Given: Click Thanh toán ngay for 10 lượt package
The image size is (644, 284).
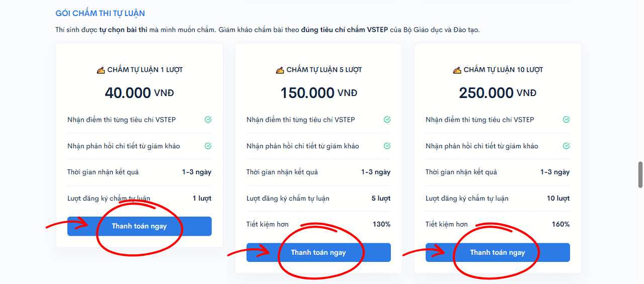Looking at the screenshot, I should [x=498, y=252].
